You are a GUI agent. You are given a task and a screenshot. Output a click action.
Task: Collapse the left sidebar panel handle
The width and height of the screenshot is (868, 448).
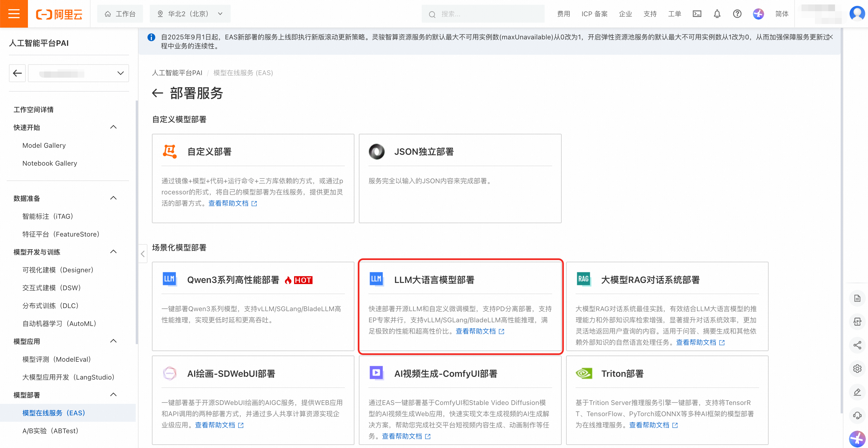click(x=142, y=254)
